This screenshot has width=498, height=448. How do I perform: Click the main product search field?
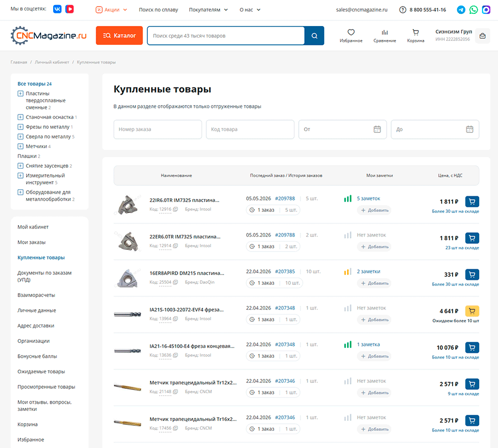[226, 35]
